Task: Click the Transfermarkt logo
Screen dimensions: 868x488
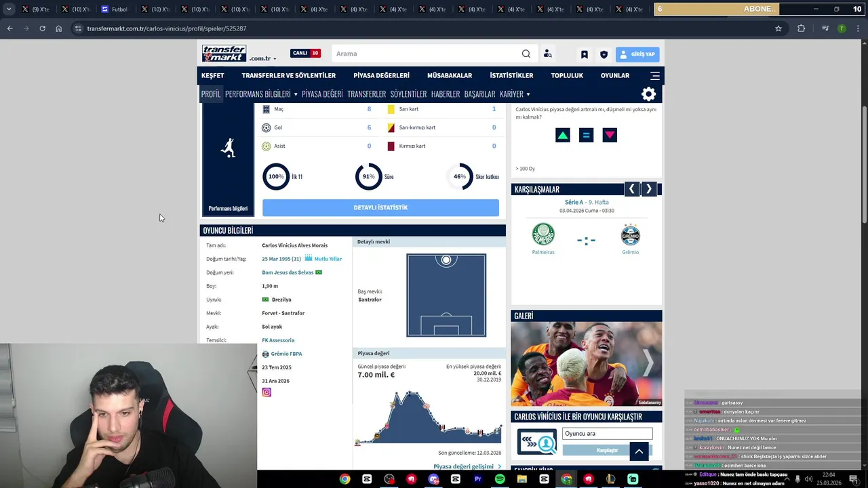Action: [x=224, y=54]
